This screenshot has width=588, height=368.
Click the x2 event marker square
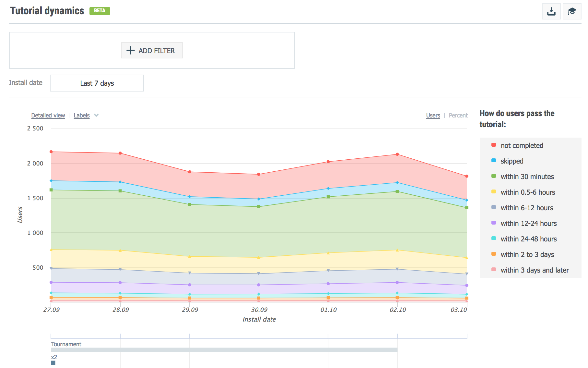pyautogui.click(x=53, y=363)
